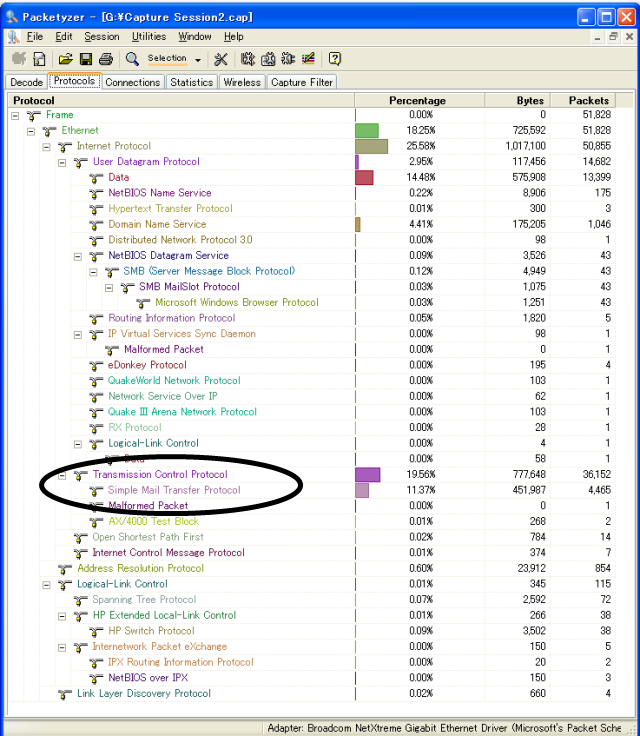Open the colorize rules pencil icon

pyautogui.click(x=308, y=59)
